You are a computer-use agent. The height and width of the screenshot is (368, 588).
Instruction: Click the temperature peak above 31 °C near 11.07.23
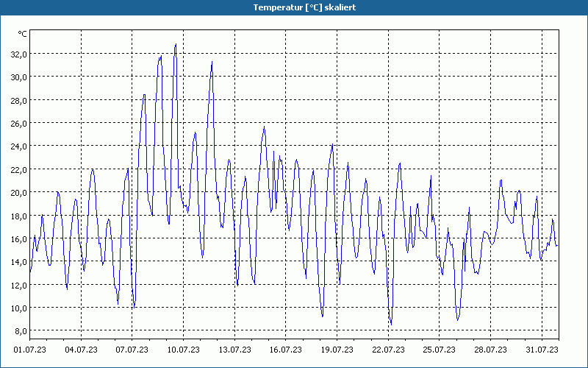pos(212,63)
